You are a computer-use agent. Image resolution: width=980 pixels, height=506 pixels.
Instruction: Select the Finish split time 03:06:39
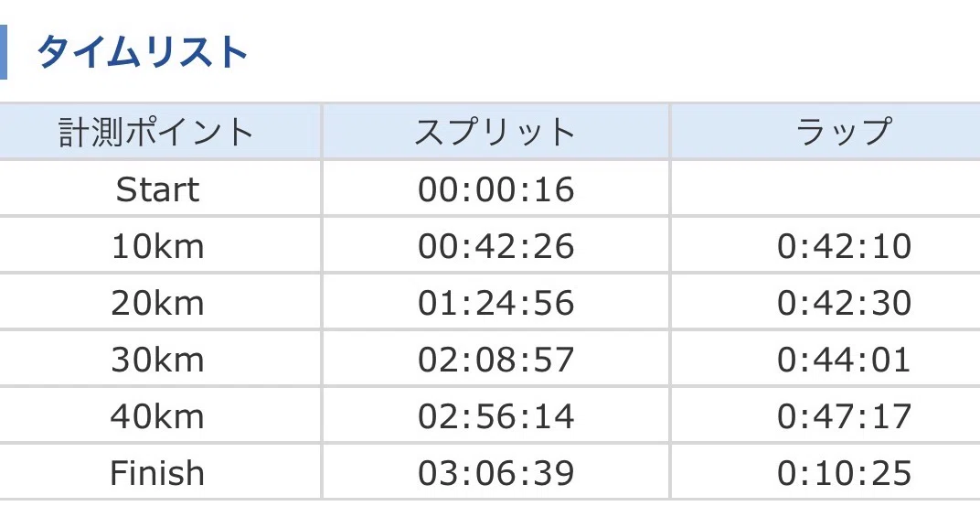click(x=495, y=473)
